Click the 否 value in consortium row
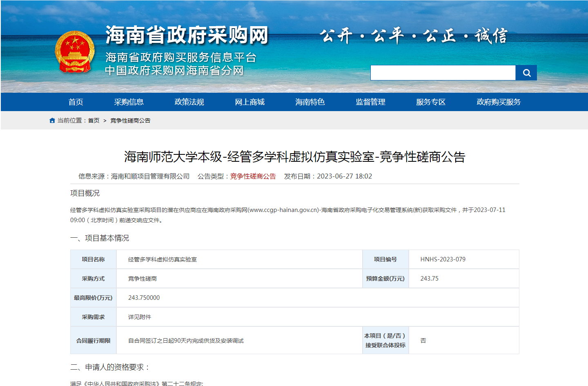 (423, 341)
